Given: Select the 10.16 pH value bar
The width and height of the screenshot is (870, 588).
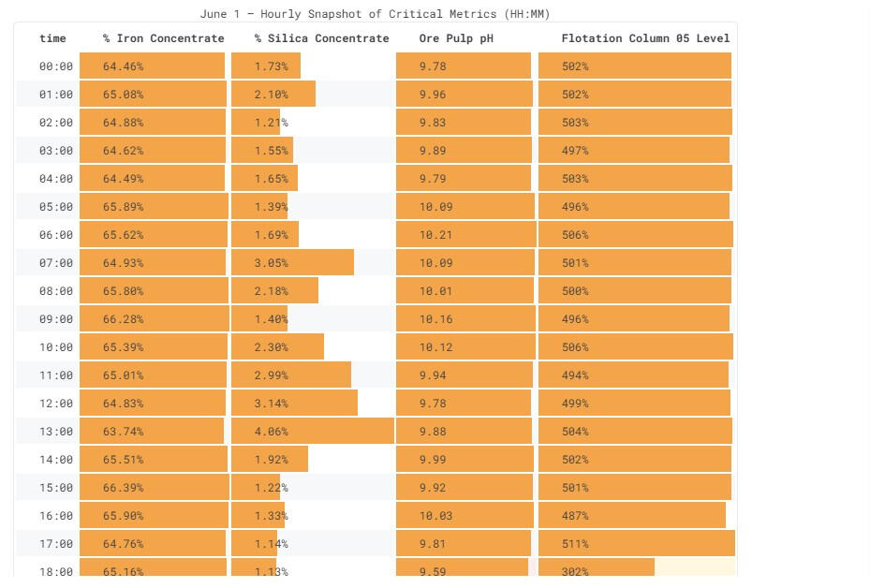Looking at the screenshot, I should 465,319.
